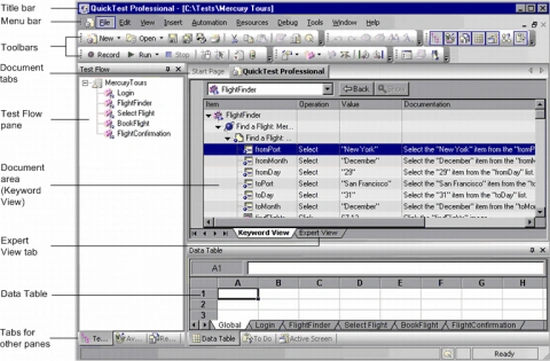Open the Open button dropdown arrow
This screenshot has width=550, height=361.
coord(161,38)
